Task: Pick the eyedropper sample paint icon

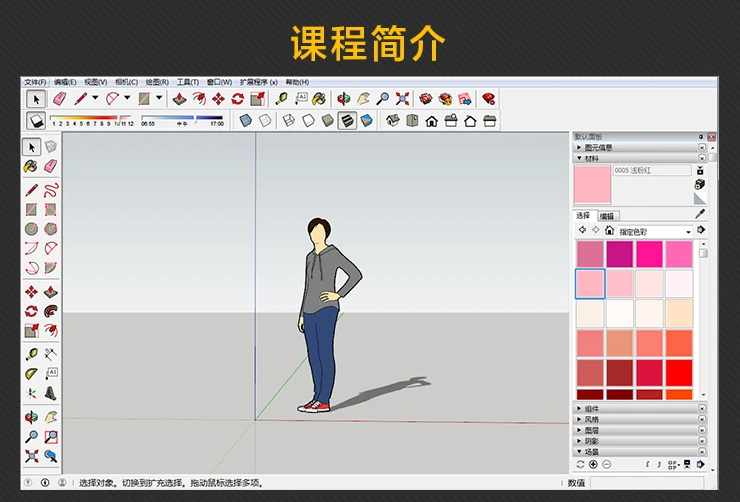Action: [x=700, y=214]
